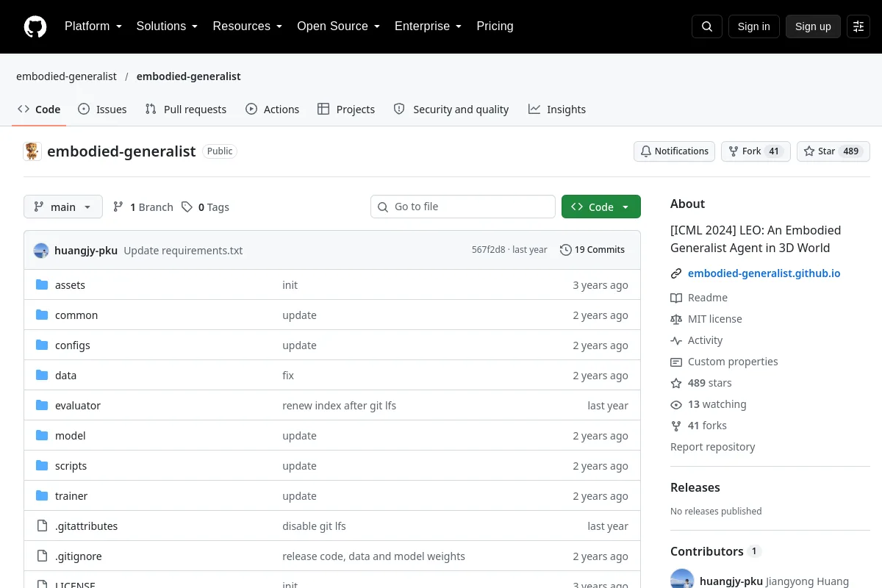Screen dimensions: 882x588
Task: Switch to the Issues tab
Action: pos(102,110)
